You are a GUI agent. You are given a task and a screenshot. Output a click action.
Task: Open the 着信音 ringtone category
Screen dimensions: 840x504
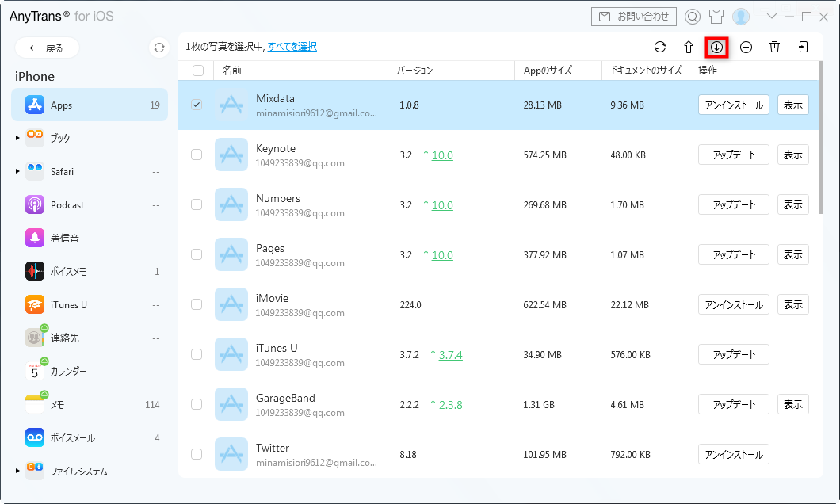(x=90, y=239)
